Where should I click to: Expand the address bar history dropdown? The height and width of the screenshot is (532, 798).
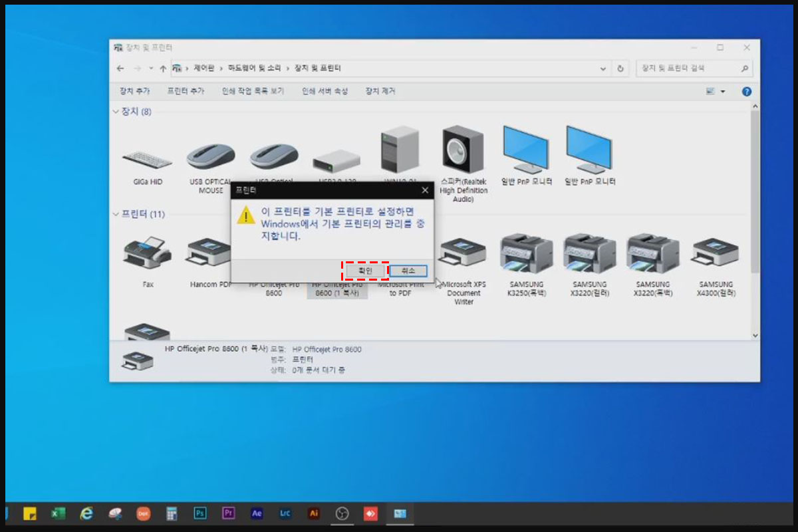point(603,68)
